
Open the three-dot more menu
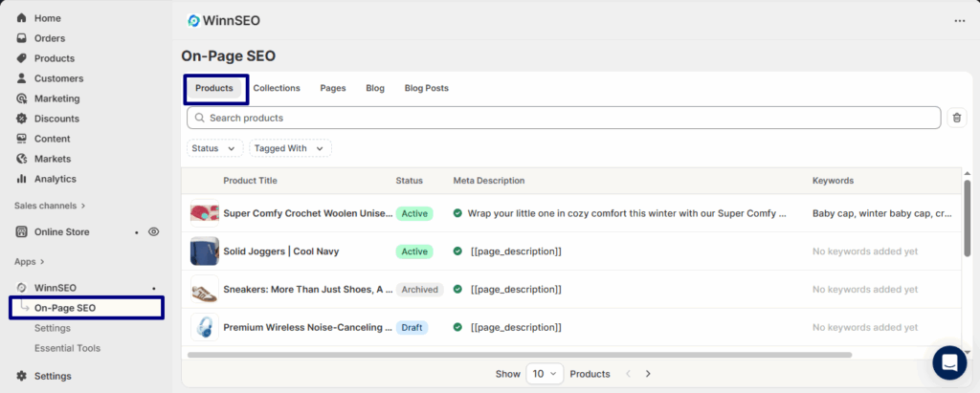click(959, 21)
